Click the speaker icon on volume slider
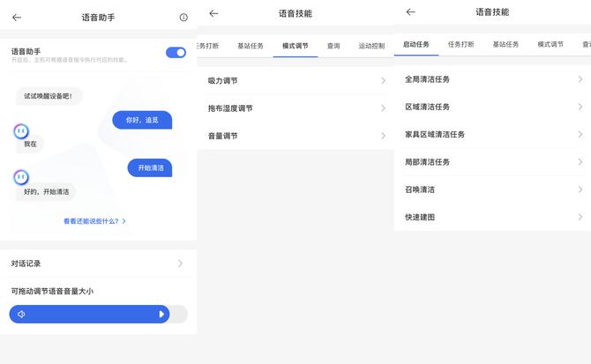591x364 pixels. 21,315
